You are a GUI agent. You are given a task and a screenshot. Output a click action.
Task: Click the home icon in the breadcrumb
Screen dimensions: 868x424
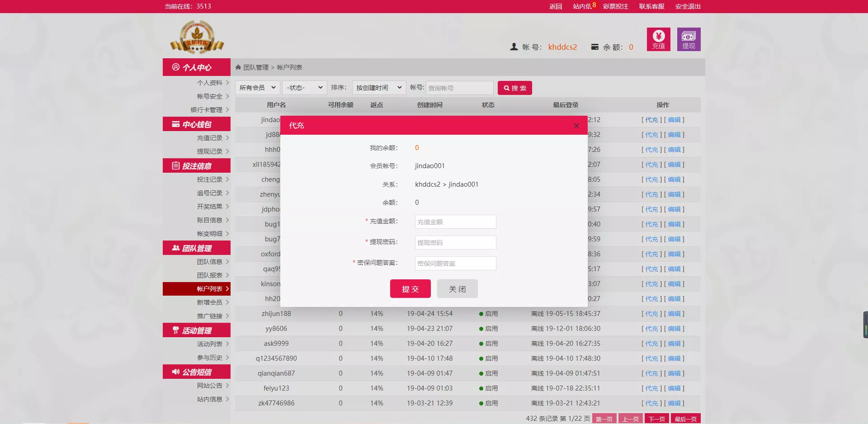tap(238, 67)
